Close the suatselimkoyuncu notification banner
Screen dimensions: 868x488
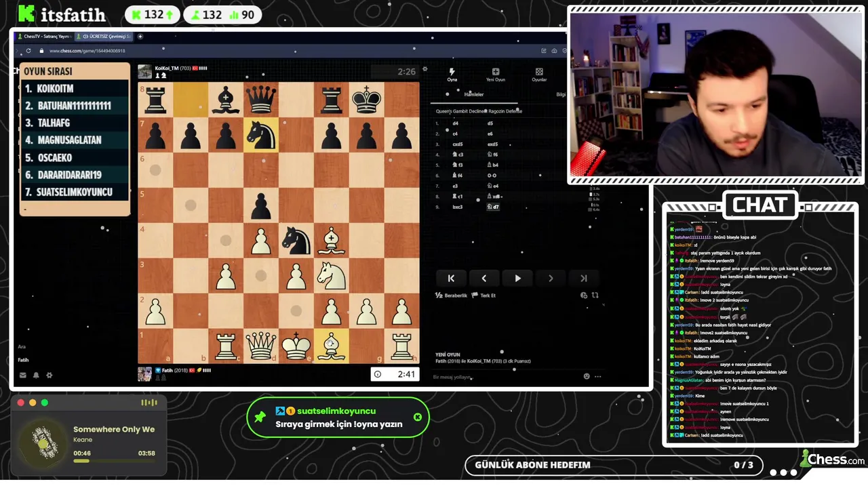[418, 417]
